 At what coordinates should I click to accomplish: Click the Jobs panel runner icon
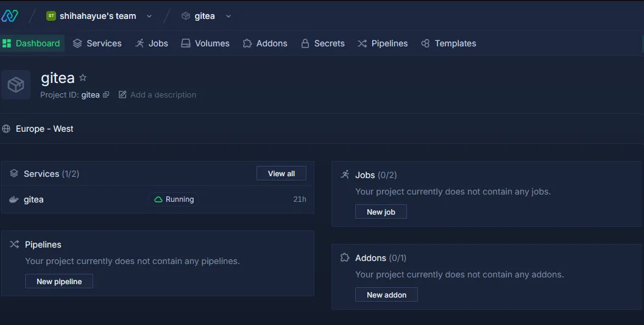point(345,174)
